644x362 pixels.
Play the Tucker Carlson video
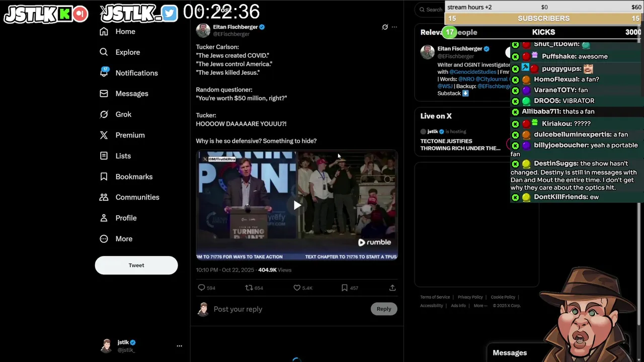pyautogui.click(x=297, y=205)
